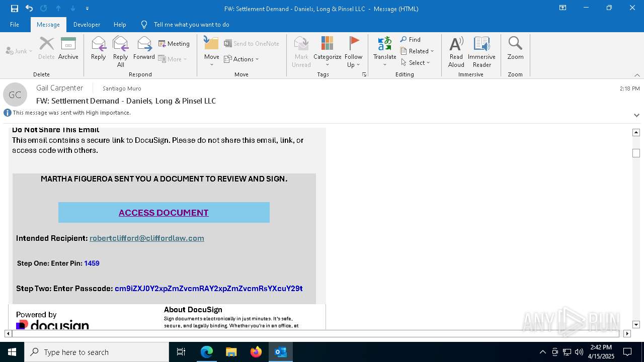Open the Select dropdown
Viewport: 644px width, 362px height.
coord(416,62)
